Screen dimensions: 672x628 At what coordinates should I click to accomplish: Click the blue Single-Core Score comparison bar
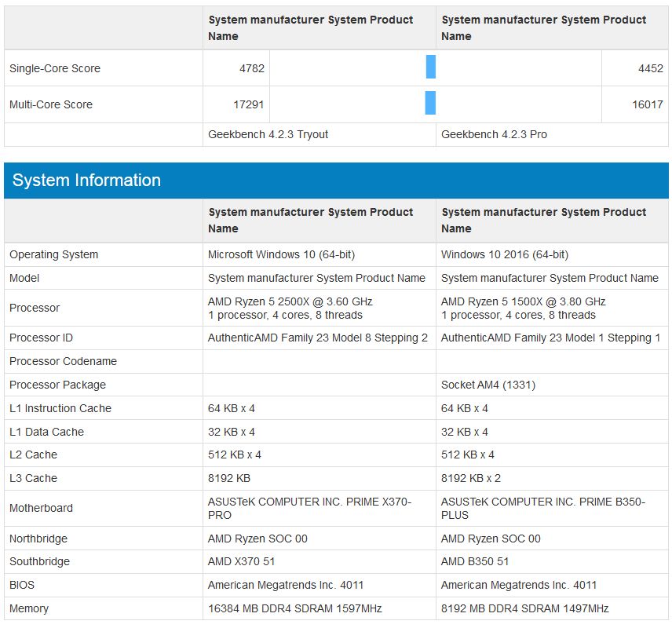431,67
